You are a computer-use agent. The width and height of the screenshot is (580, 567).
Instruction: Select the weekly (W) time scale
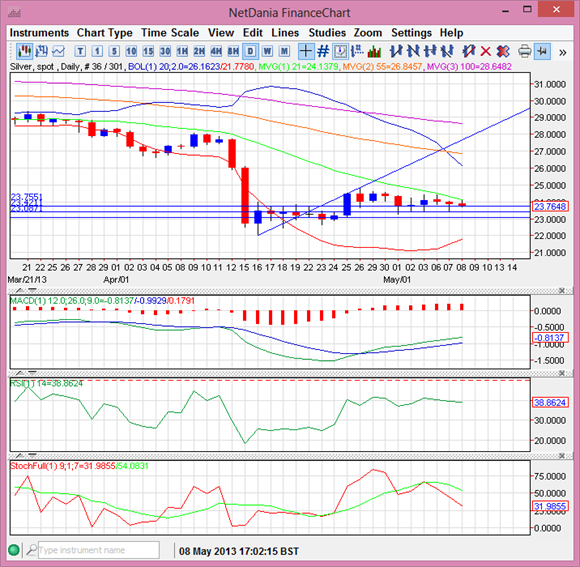267,51
